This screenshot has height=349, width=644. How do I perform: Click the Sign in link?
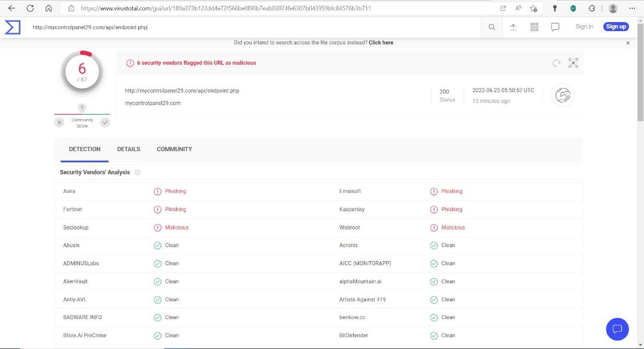584,27
